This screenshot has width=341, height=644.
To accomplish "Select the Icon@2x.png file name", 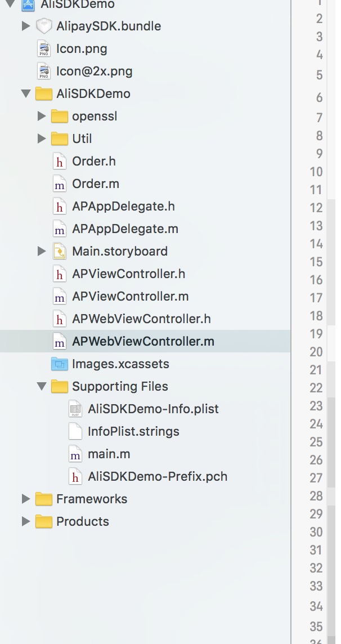I will point(95,71).
